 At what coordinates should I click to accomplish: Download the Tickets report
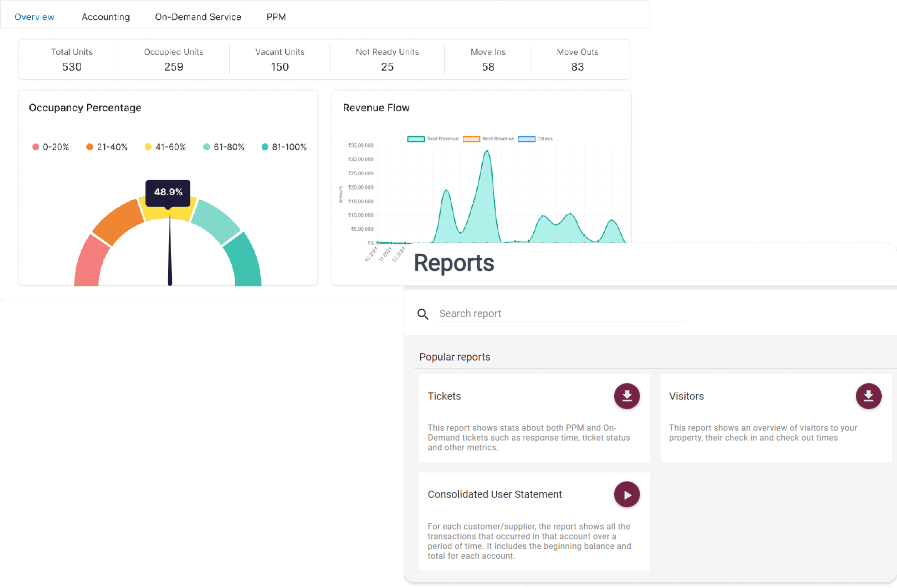coord(626,396)
